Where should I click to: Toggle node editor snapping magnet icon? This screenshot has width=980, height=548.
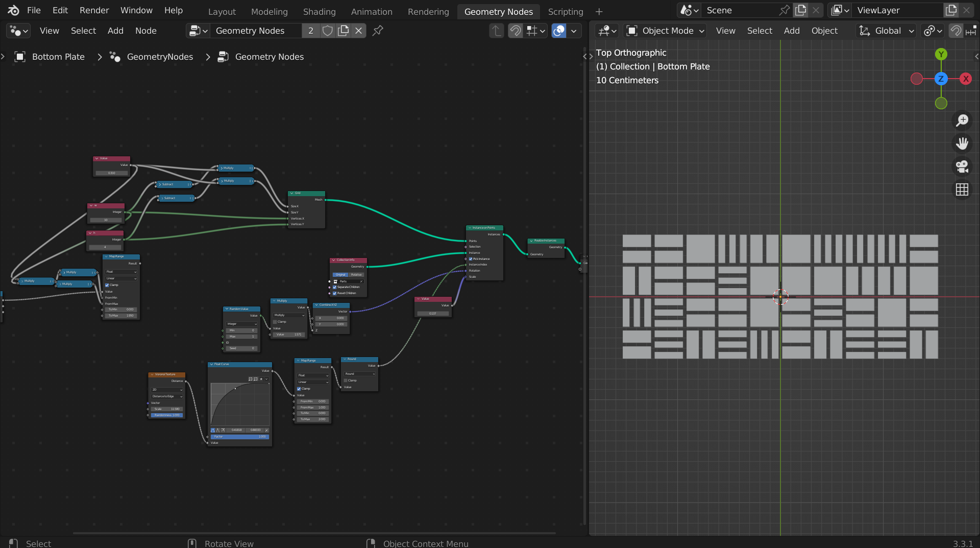tap(516, 31)
